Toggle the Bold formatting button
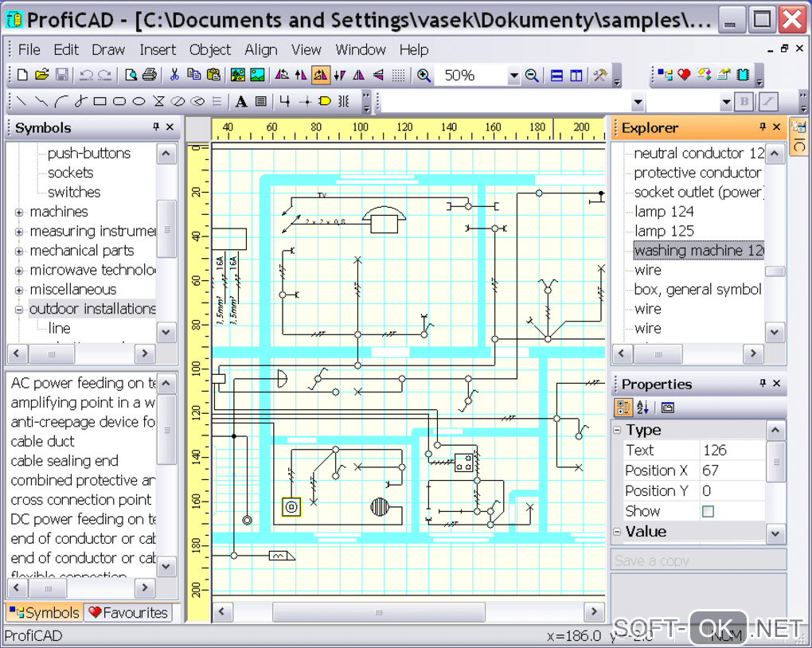Screen dimensions: 812x648 [744, 102]
